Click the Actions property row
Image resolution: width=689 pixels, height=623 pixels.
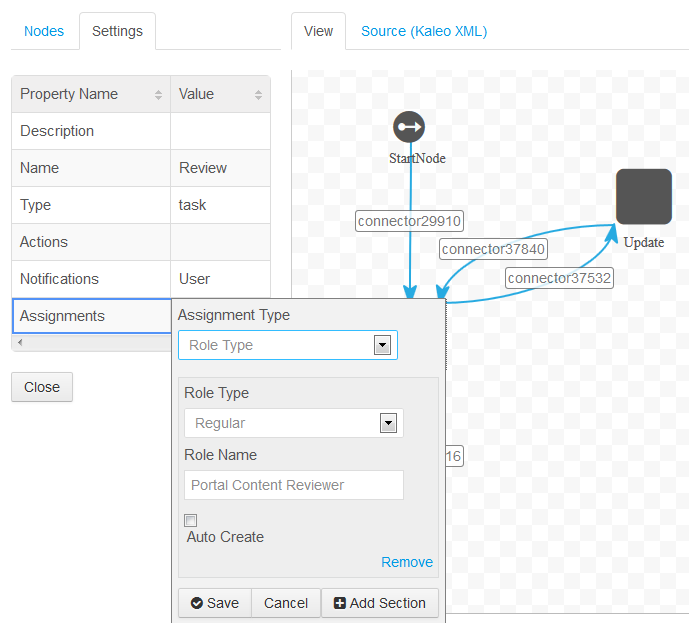point(141,242)
